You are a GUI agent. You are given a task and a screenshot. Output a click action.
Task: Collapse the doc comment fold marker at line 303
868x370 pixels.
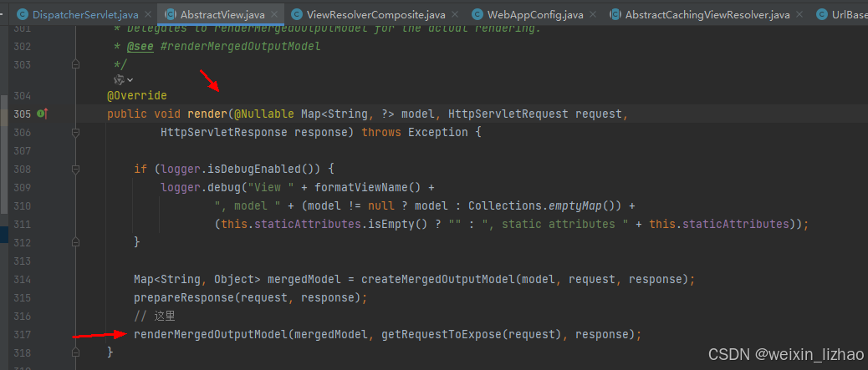(76, 65)
